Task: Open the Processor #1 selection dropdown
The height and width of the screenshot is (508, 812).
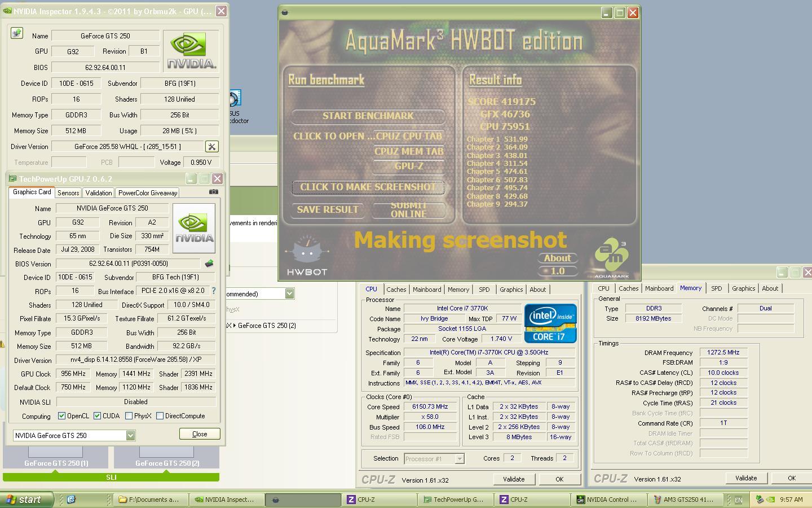Action: [x=460, y=458]
